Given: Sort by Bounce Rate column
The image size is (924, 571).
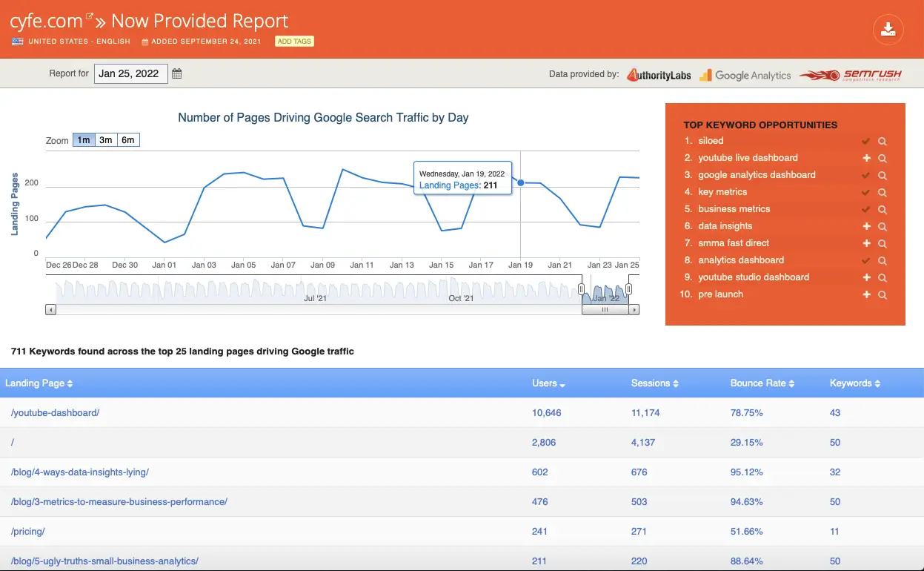Looking at the screenshot, I should 762,383.
